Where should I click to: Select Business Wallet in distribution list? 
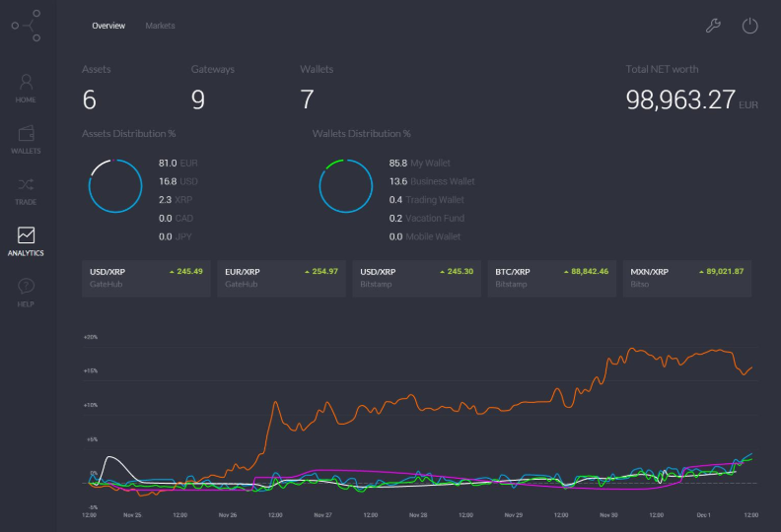coord(432,181)
